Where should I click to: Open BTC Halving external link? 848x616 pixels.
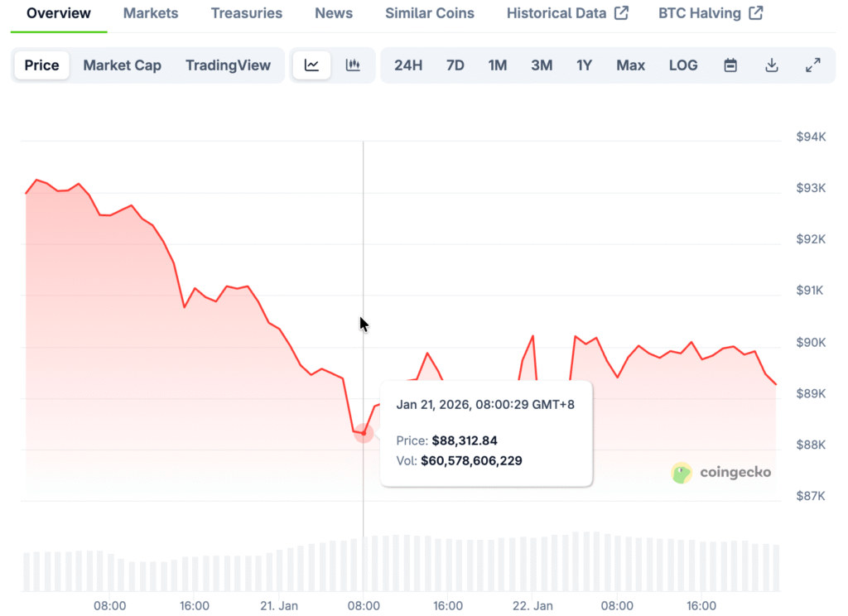(711, 13)
